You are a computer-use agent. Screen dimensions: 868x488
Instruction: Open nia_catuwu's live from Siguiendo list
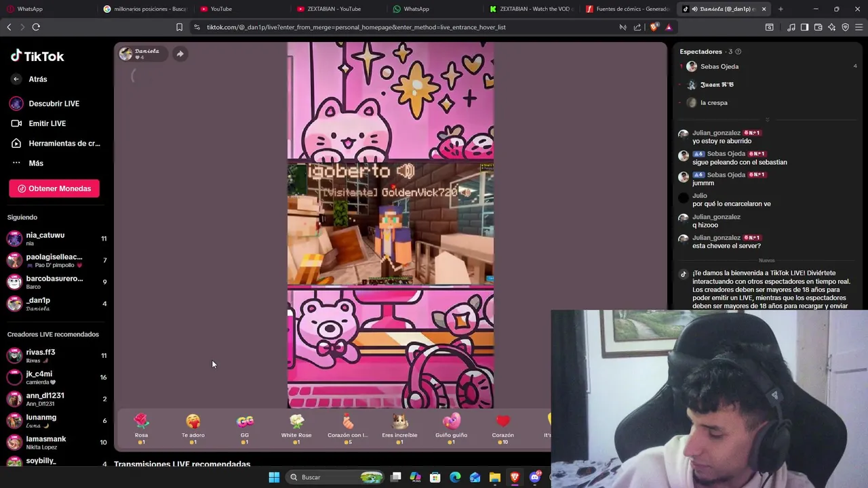pyautogui.click(x=57, y=239)
